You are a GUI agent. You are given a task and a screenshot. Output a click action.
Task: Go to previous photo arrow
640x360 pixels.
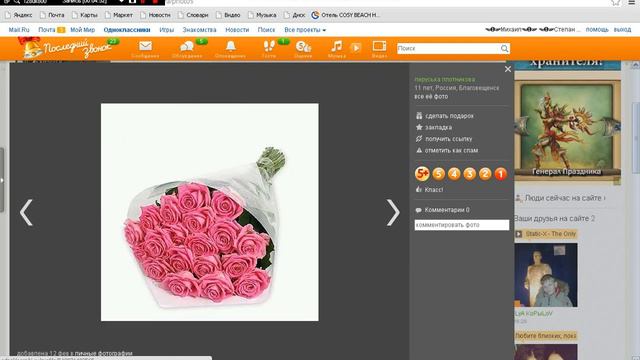27,213
